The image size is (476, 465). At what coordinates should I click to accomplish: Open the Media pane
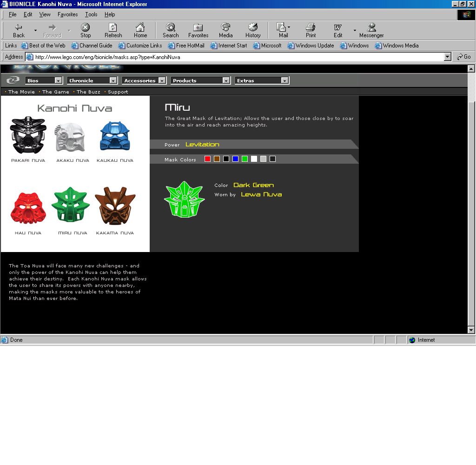[225, 30]
